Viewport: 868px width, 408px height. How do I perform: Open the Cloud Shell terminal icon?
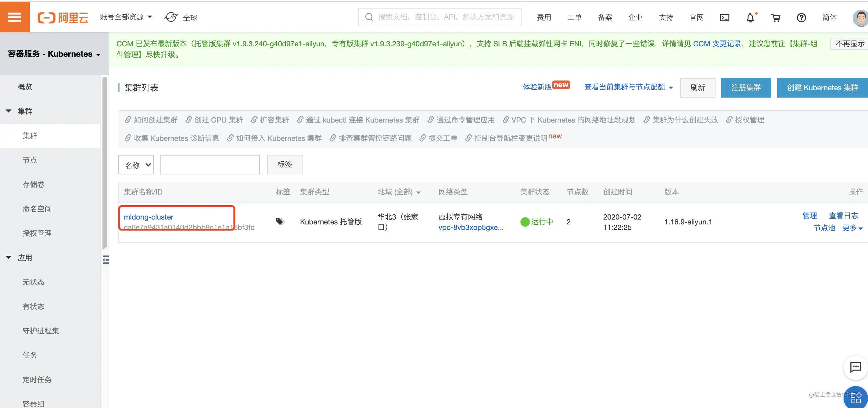pyautogui.click(x=724, y=17)
